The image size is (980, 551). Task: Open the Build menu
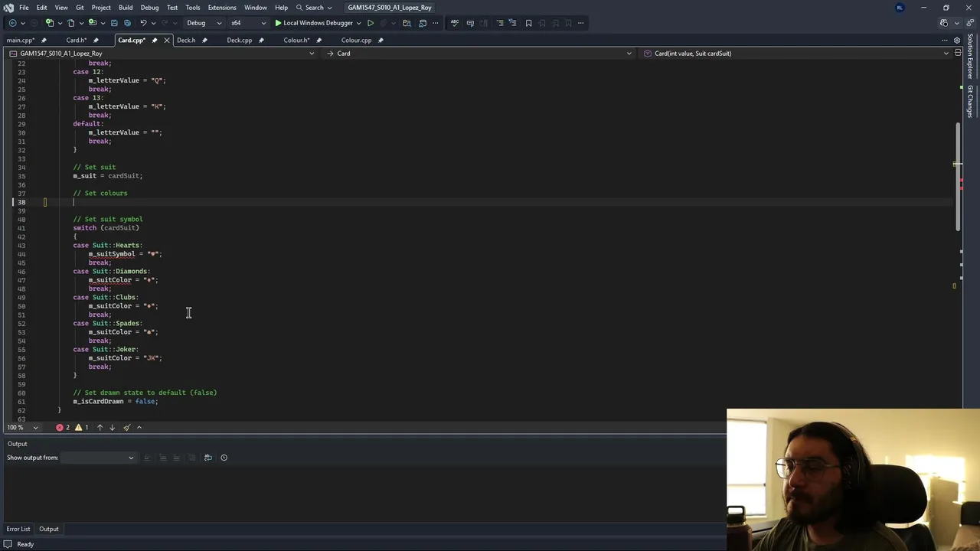point(126,8)
